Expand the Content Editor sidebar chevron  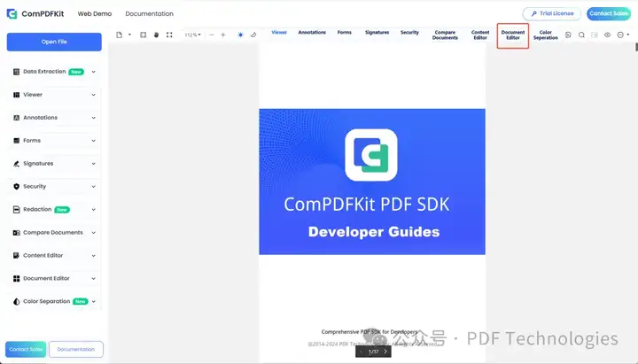coord(94,256)
